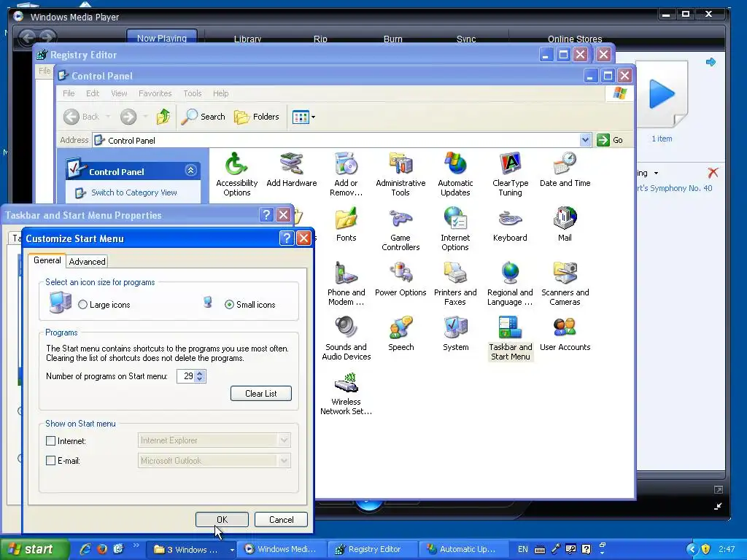The height and width of the screenshot is (560, 747).
Task: Open the taskbar 3 Windows group dropdown
Action: click(x=232, y=550)
